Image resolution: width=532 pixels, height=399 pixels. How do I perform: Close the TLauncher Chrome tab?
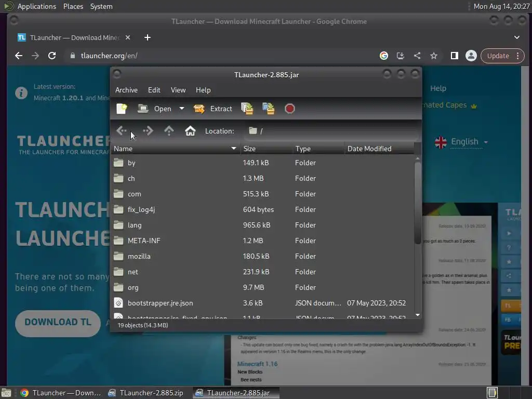tap(128, 37)
